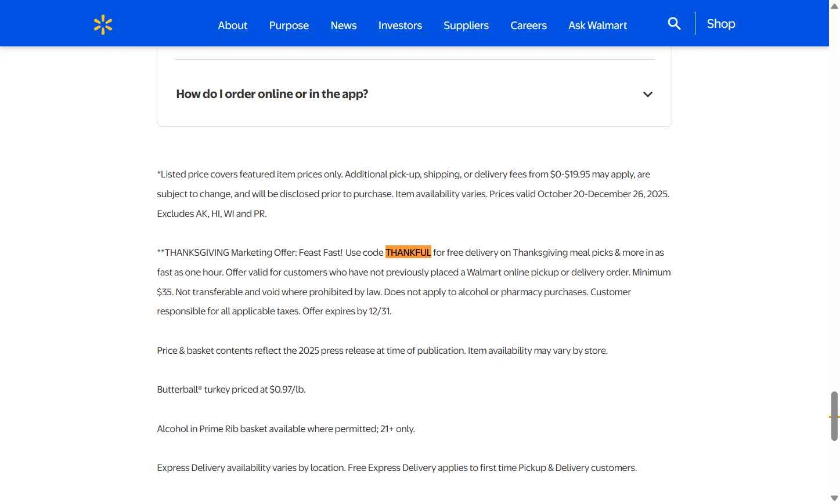Go to the Careers page
This screenshot has height=504, width=840.
pos(528,26)
